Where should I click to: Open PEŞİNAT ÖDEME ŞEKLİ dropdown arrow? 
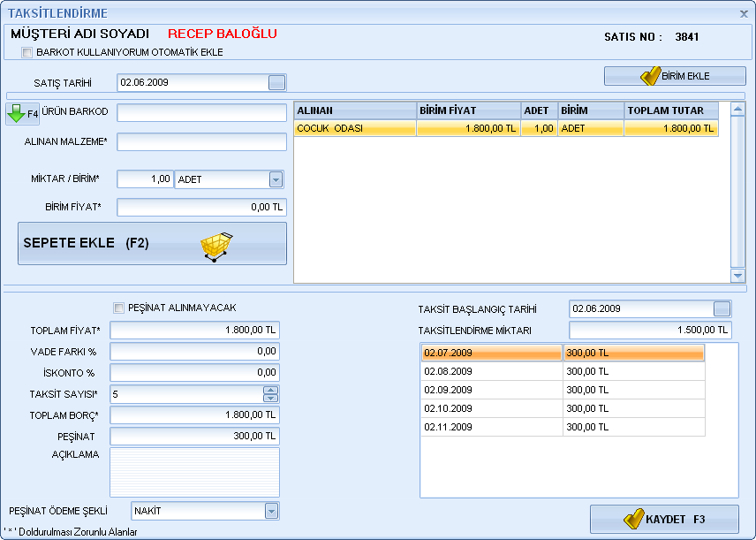(x=271, y=511)
